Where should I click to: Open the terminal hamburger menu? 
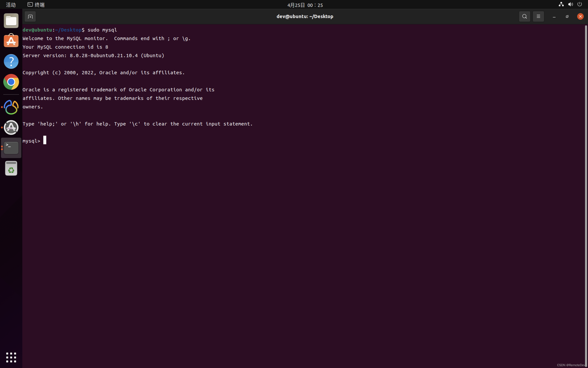[538, 17]
